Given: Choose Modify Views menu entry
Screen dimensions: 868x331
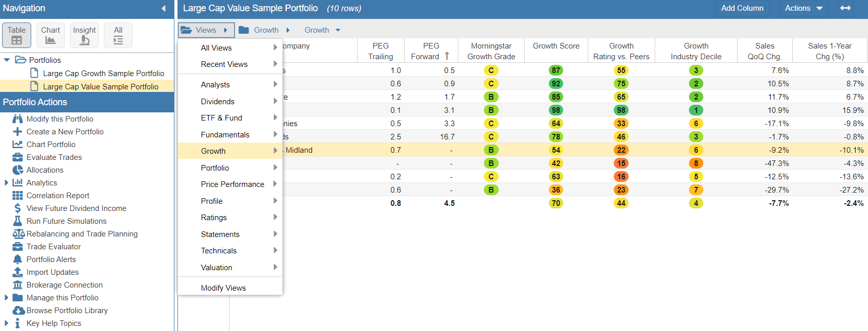Looking at the screenshot, I should point(230,288).
